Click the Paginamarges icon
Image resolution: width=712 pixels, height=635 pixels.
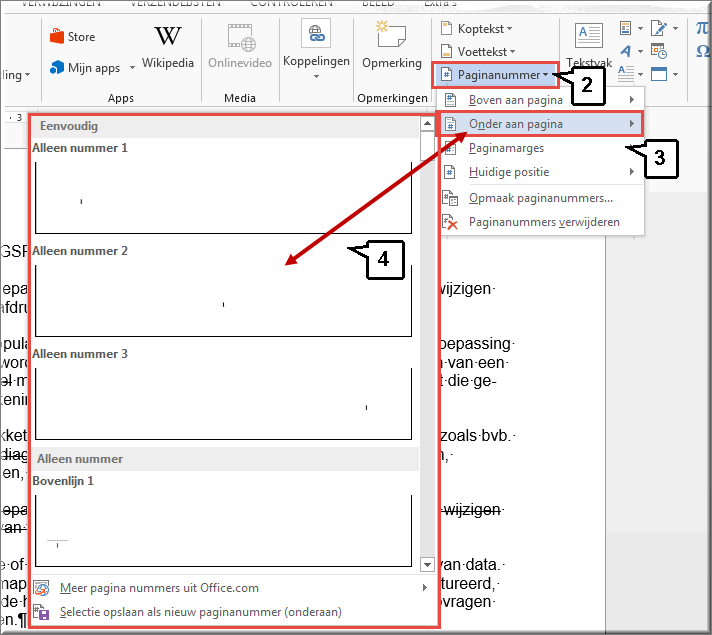[450, 148]
